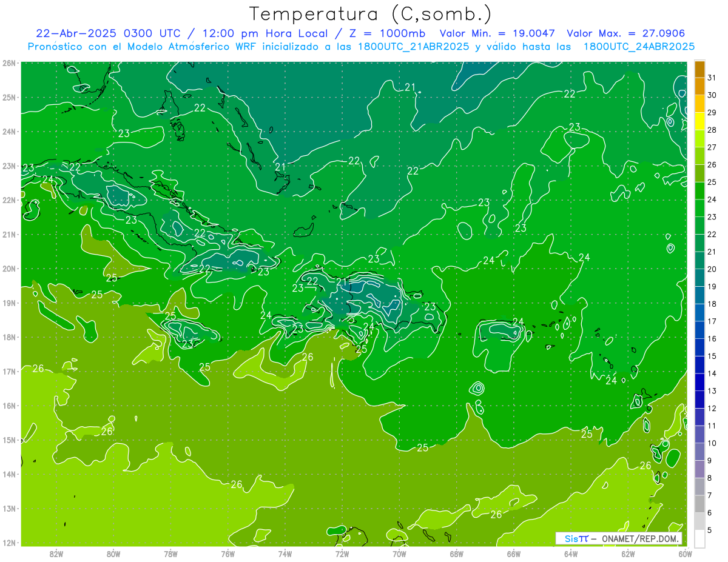Click the green swatch between 23 and 24

699,209
